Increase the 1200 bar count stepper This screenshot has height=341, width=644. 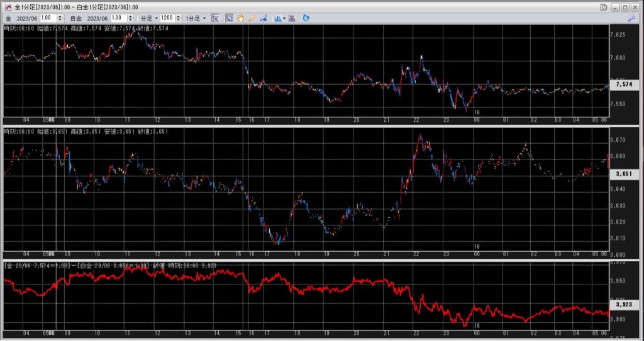(178, 16)
